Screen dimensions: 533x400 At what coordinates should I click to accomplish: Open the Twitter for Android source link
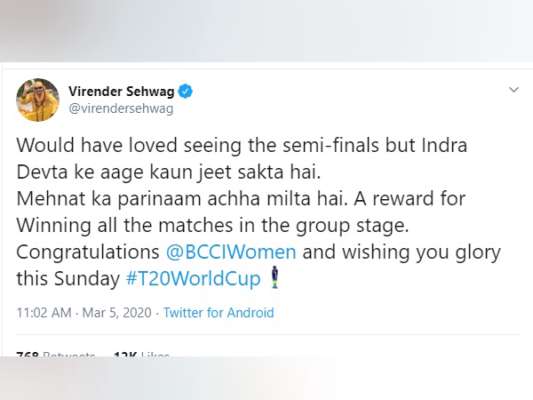(219, 312)
